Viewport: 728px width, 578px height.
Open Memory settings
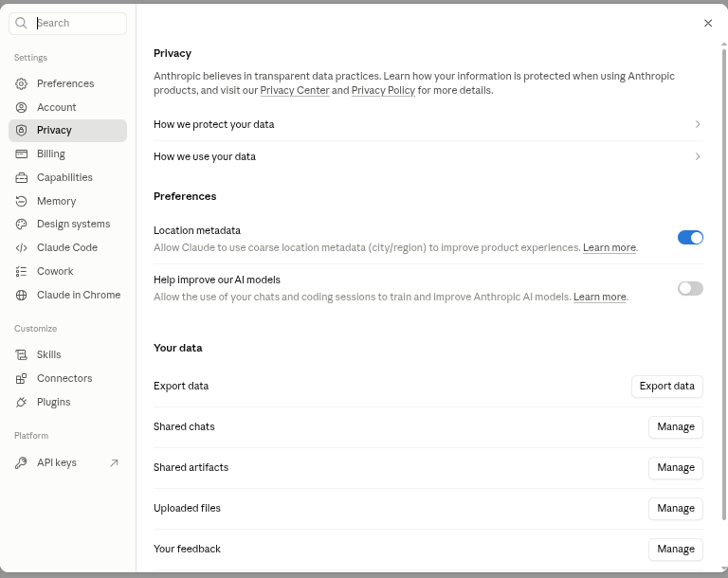68,201
